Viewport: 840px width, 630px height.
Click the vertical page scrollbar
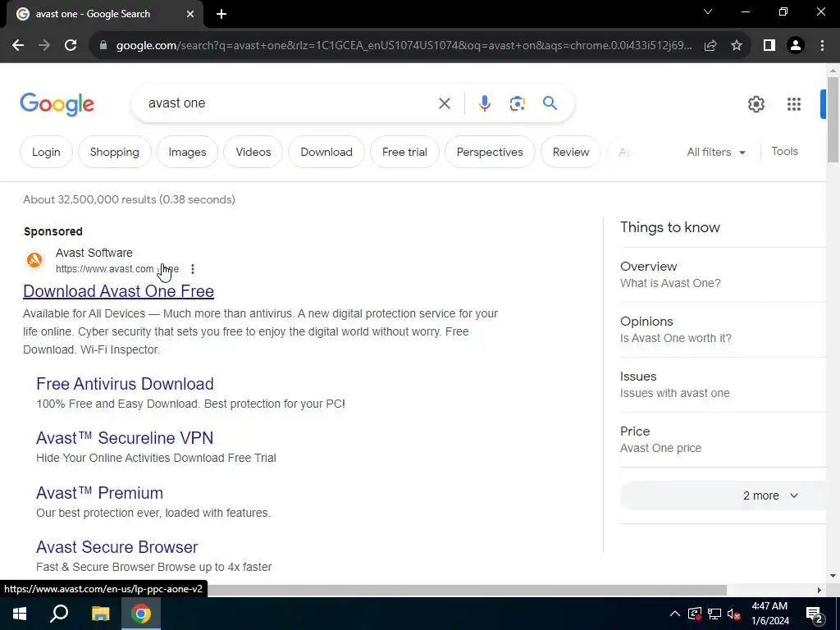(x=833, y=119)
